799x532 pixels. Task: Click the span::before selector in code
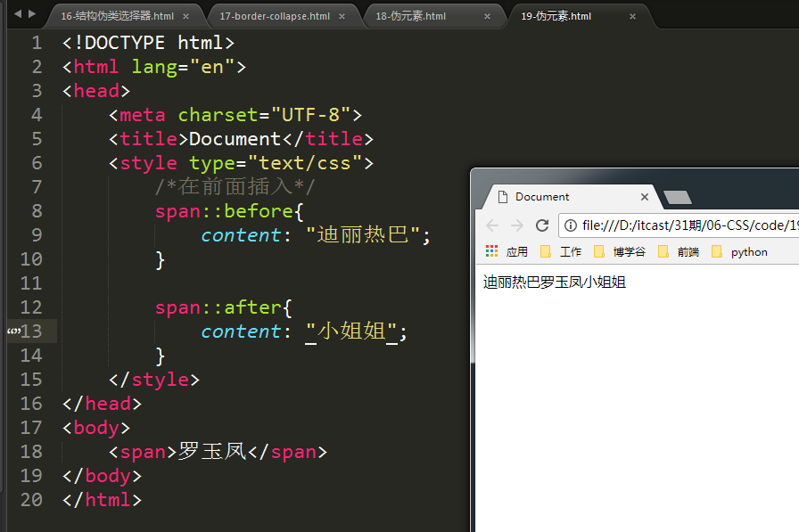[224, 211]
